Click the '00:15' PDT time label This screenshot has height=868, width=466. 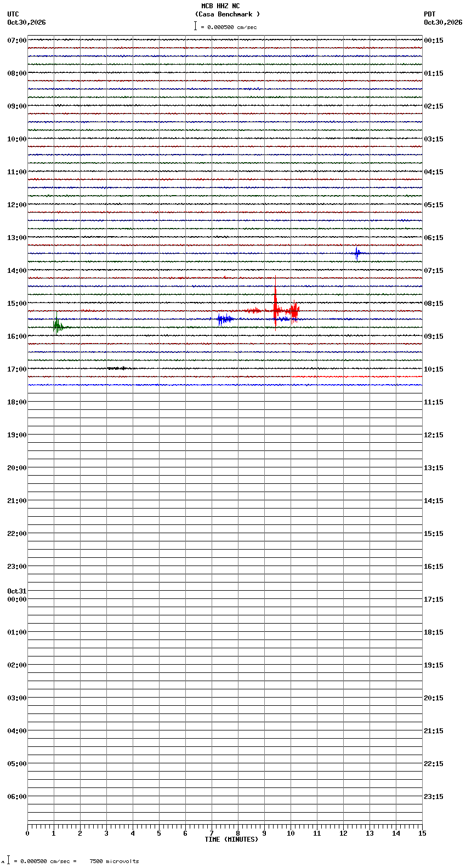coord(434,41)
